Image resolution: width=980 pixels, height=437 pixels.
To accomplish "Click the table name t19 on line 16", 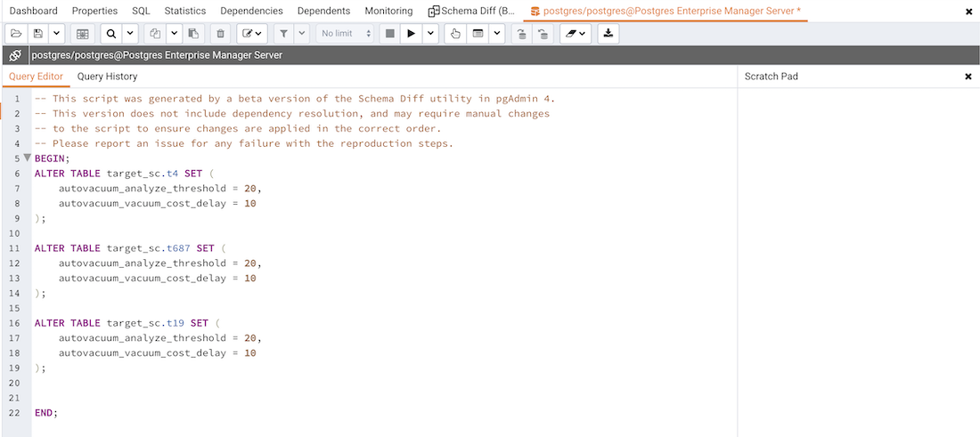I will pyautogui.click(x=176, y=323).
